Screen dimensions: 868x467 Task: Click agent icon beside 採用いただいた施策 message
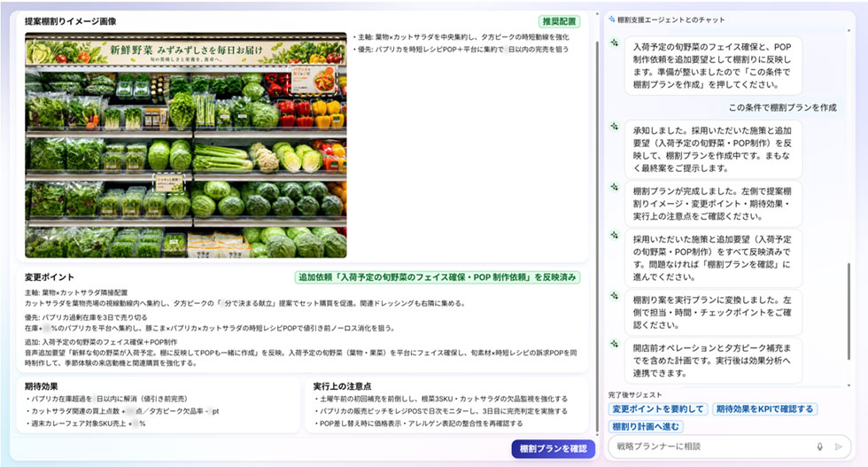click(x=615, y=236)
